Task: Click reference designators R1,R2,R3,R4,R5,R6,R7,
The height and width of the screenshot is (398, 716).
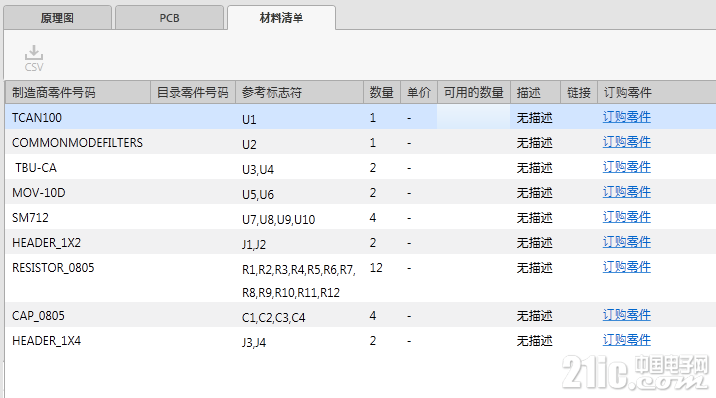Action: tap(299, 270)
